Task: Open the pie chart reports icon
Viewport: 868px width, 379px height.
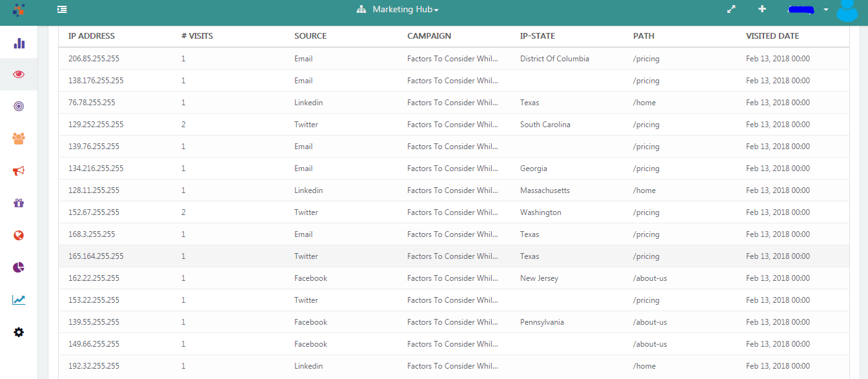Action: coord(19,267)
